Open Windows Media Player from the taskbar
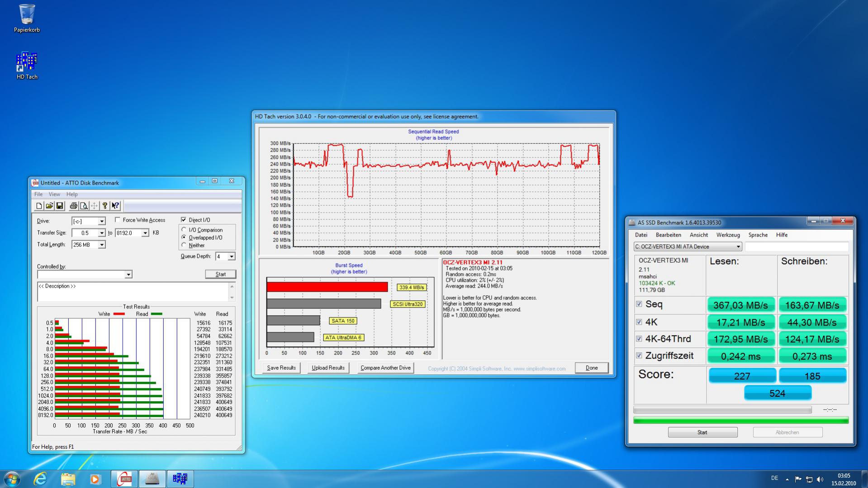The image size is (868, 488). 95,479
